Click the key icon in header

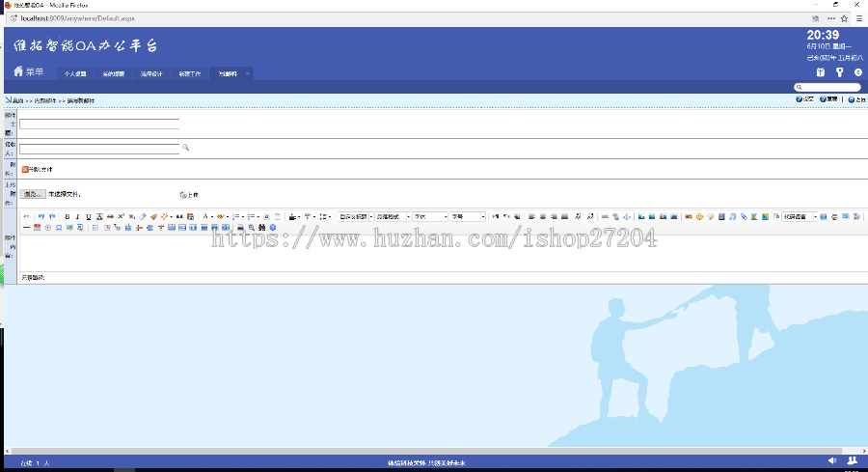pyautogui.click(x=839, y=72)
